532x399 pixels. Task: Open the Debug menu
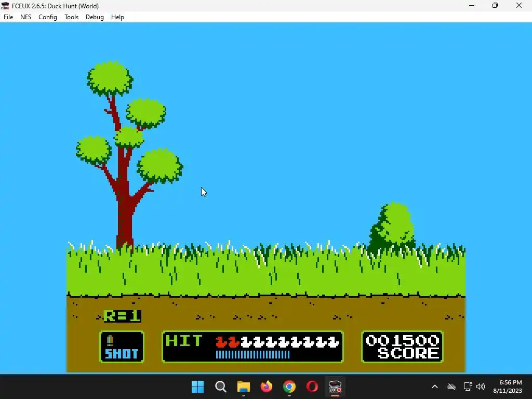tap(95, 17)
